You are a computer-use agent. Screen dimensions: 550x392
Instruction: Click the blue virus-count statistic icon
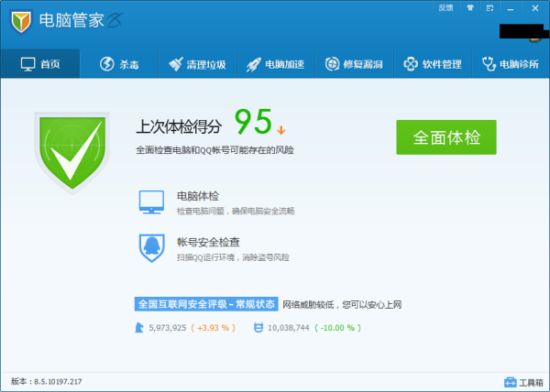[x=258, y=328]
